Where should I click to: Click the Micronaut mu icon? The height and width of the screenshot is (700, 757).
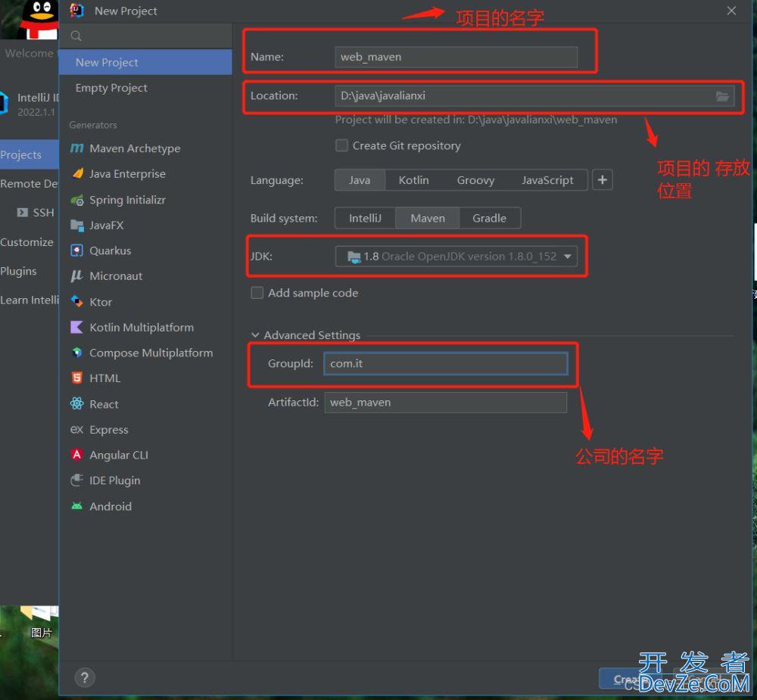pos(76,275)
